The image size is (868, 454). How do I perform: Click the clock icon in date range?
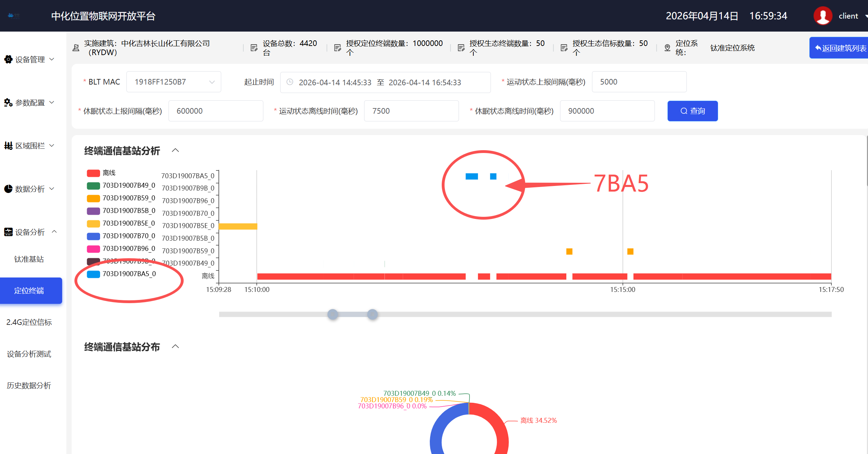pos(290,82)
